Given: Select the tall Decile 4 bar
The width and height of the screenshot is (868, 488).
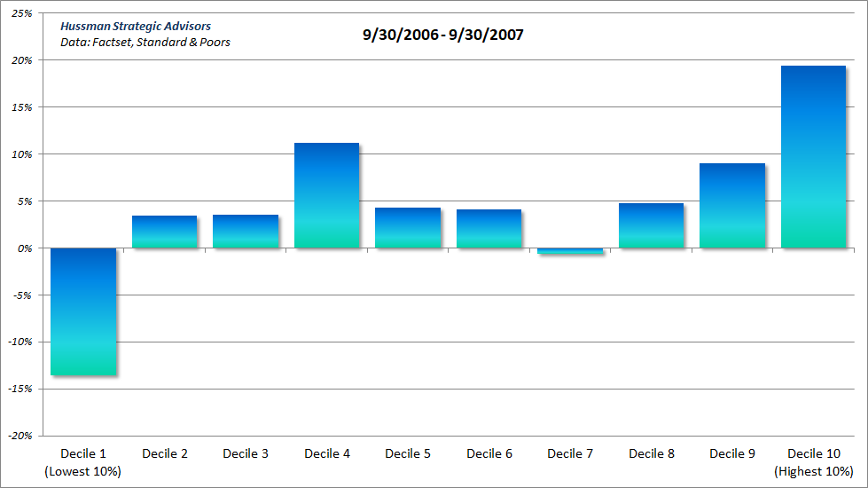Looking at the screenshot, I should [326, 195].
